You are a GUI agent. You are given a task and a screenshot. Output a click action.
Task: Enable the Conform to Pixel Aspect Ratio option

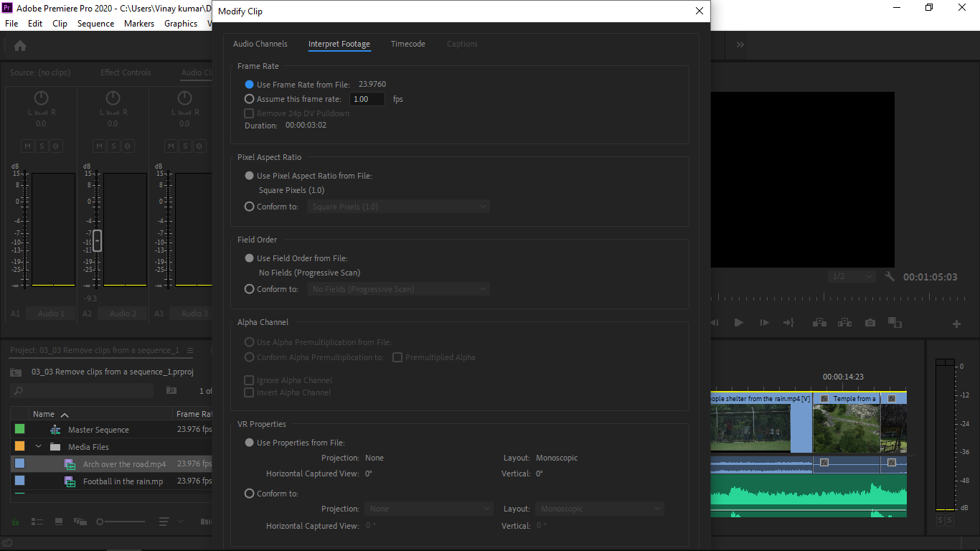pos(249,206)
